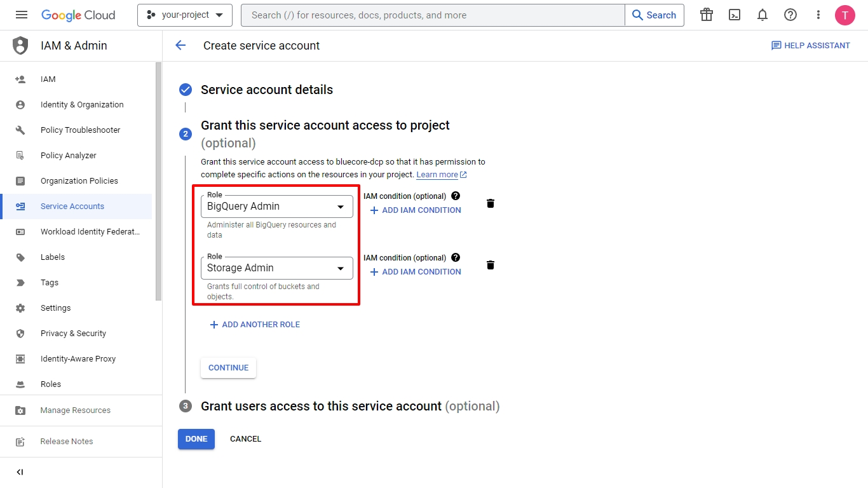Go back using the arrow icon

pos(181,45)
